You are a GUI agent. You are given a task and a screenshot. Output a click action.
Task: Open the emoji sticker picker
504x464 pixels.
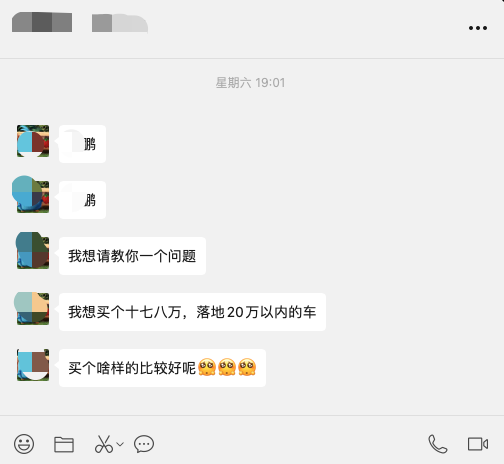coord(24,444)
